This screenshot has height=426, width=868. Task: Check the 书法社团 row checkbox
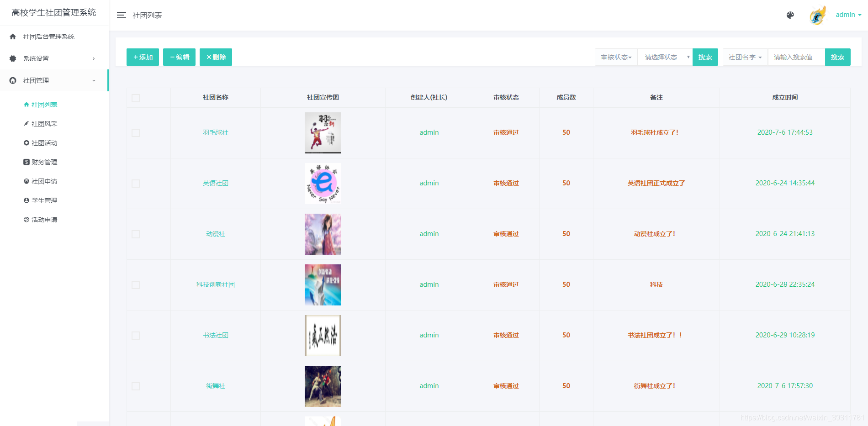point(136,336)
